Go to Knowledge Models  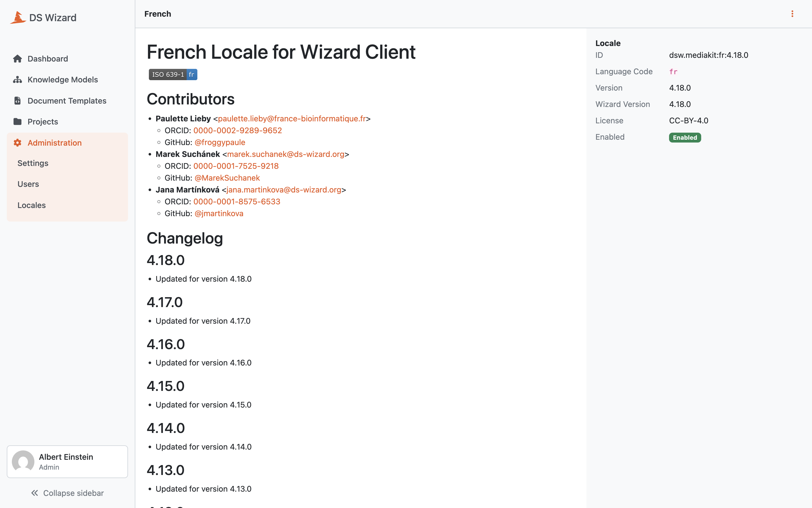[x=67, y=80]
